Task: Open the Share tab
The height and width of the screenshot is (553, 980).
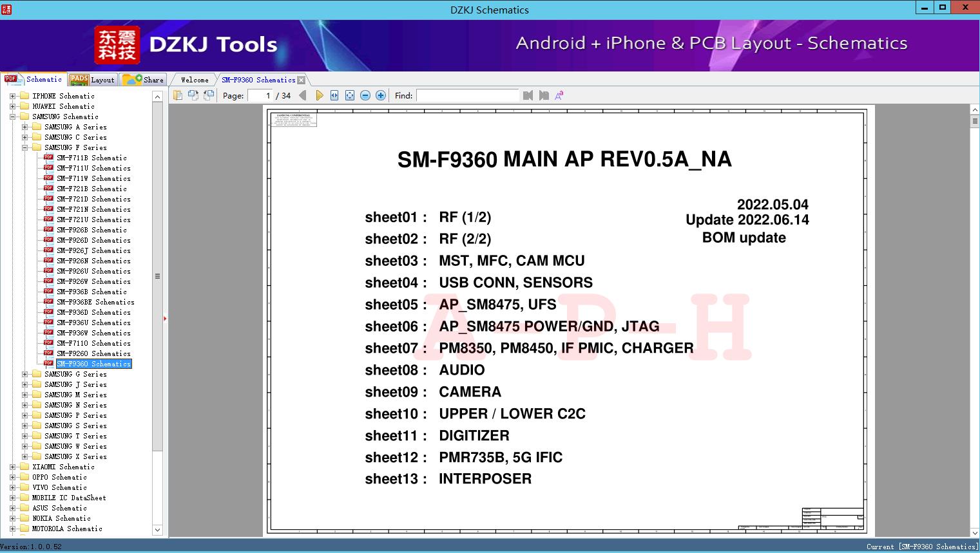Action: point(143,80)
